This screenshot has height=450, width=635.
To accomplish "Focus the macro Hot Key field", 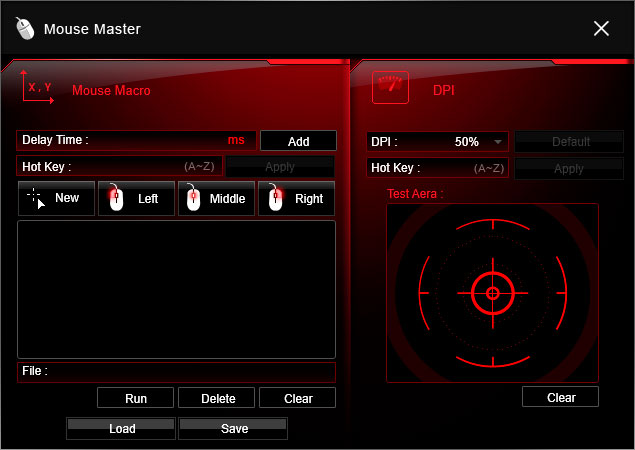I will click(x=120, y=167).
